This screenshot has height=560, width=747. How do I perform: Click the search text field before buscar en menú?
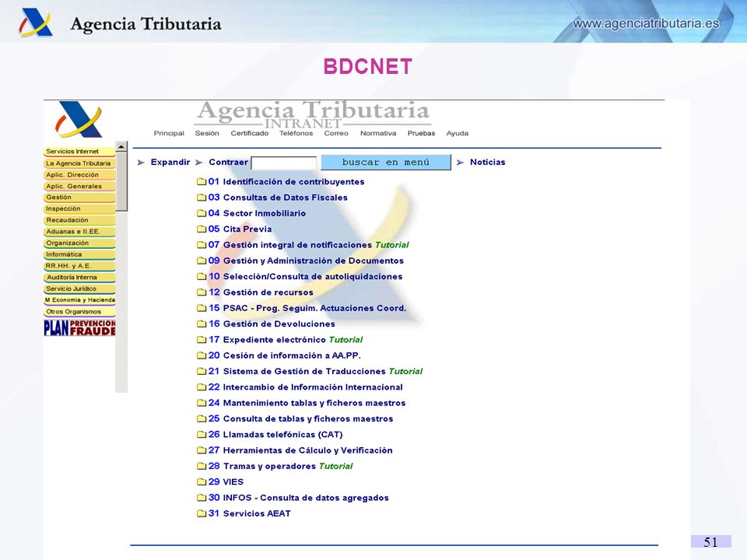point(283,163)
